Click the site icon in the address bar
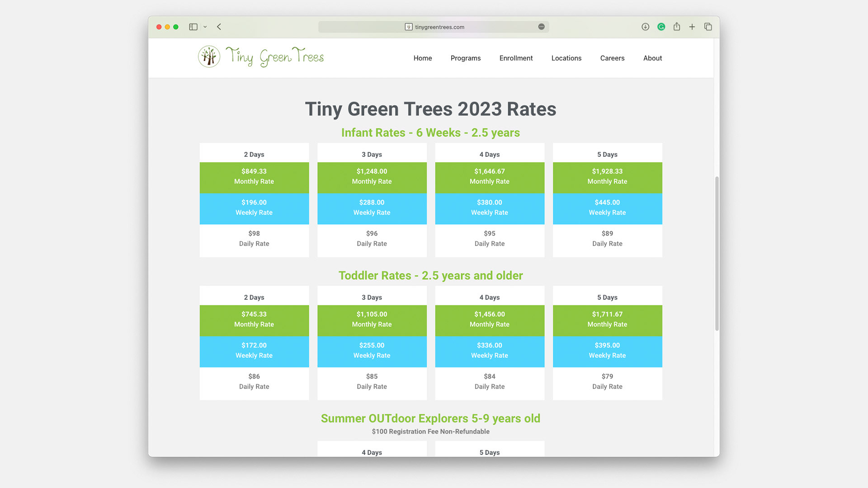This screenshot has height=488, width=868. tap(408, 27)
